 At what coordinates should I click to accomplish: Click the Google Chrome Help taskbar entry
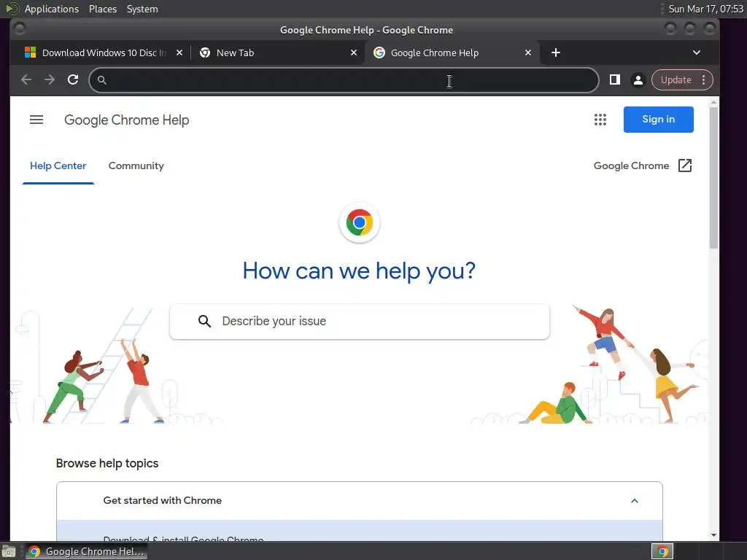(87, 551)
